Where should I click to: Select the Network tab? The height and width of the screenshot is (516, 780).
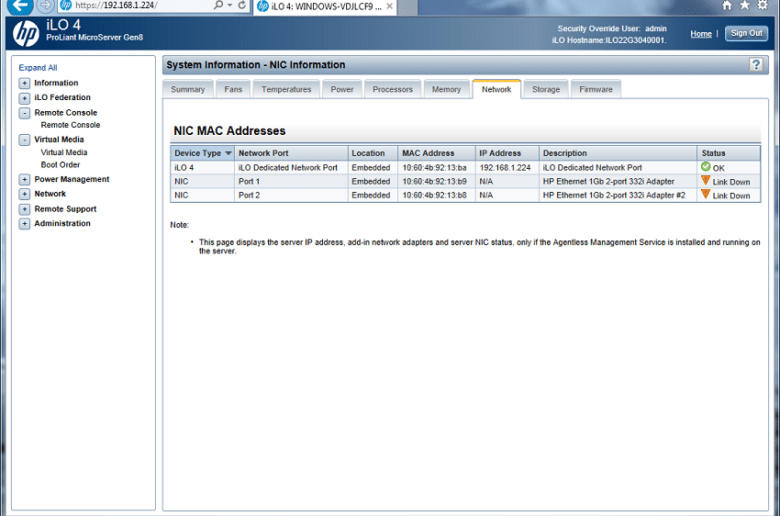click(x=496, y=90)
